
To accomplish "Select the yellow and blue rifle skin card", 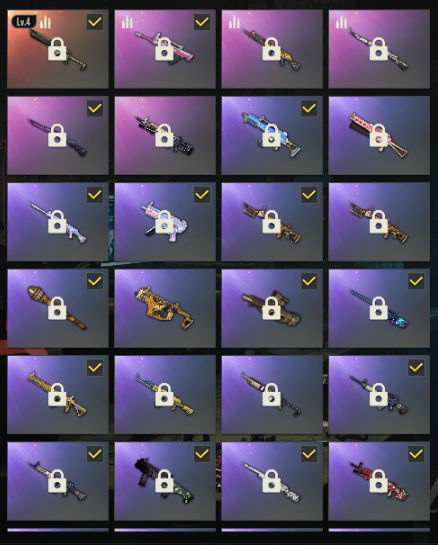I will pos(165,395).
